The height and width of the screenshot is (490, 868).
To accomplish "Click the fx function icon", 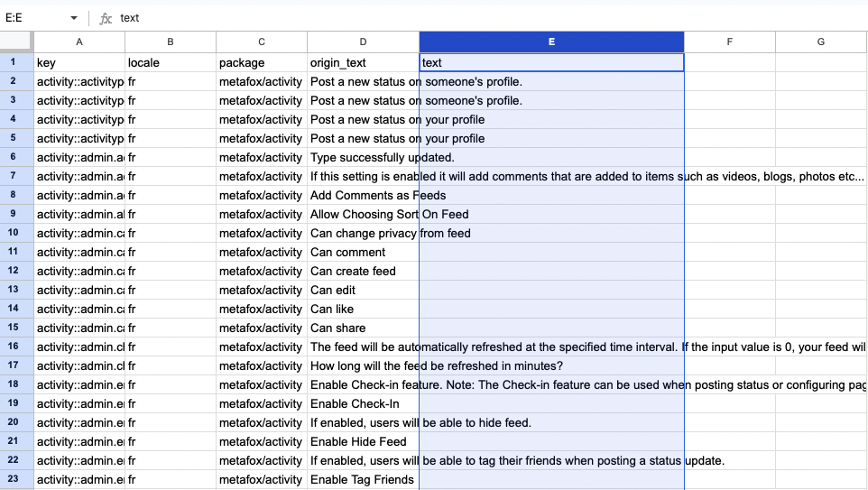I will pos(106,18).
